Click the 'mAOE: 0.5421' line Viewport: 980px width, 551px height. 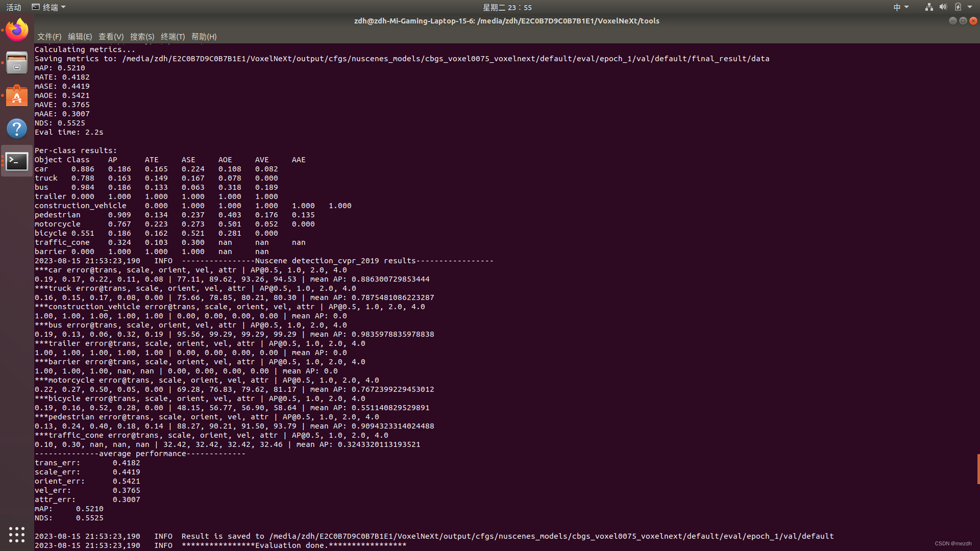tap(62, 95)
